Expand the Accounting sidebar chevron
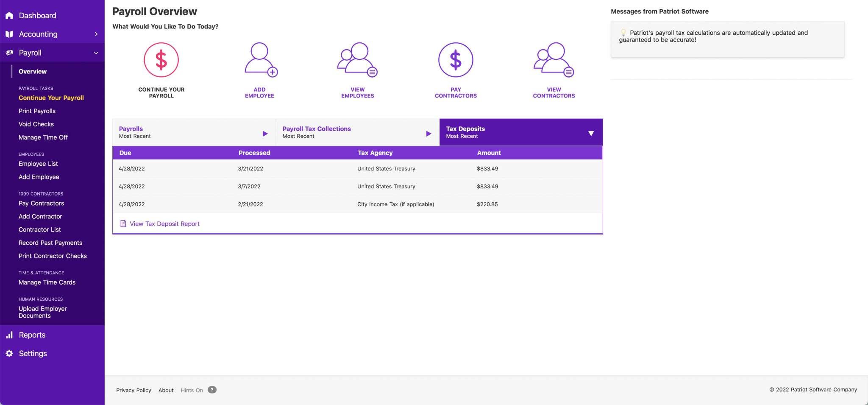 (x=97, y=34)
